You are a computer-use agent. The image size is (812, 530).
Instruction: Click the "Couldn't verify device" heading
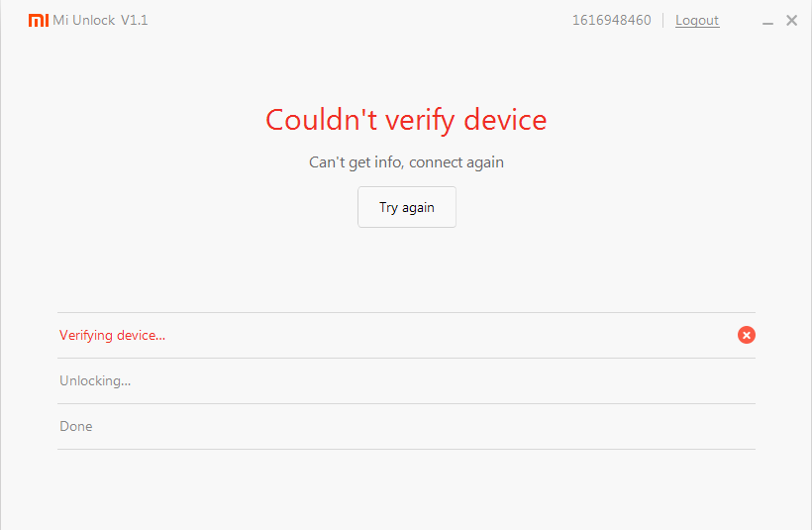(406, 120)
